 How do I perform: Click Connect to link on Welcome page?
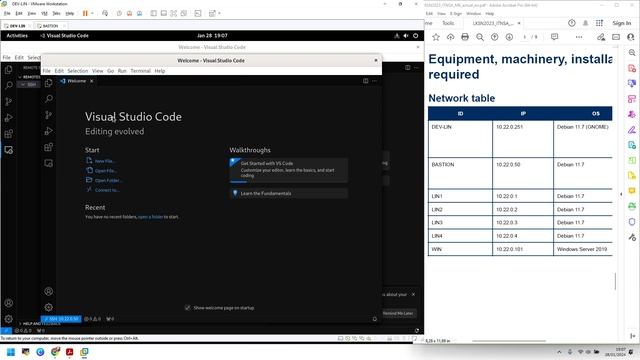(x=107, y=190)
